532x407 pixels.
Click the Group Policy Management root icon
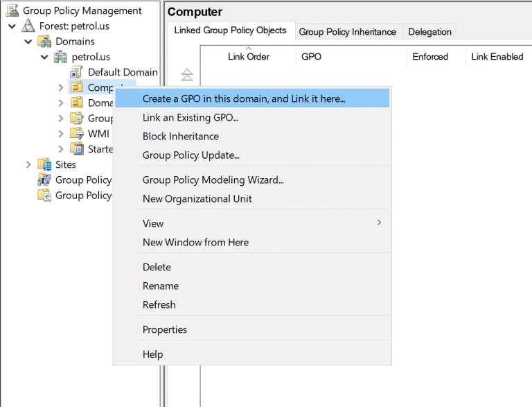[x=12, y=10]
